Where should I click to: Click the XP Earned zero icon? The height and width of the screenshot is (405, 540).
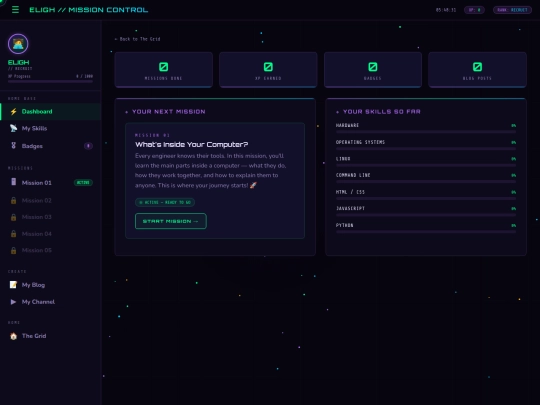point(268,67)
